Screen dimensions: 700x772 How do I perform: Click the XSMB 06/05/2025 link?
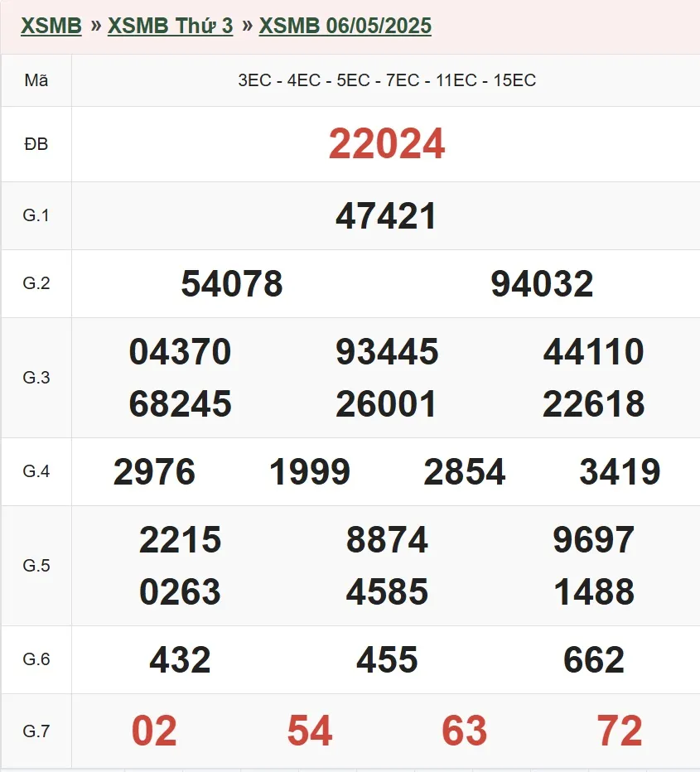345,26
